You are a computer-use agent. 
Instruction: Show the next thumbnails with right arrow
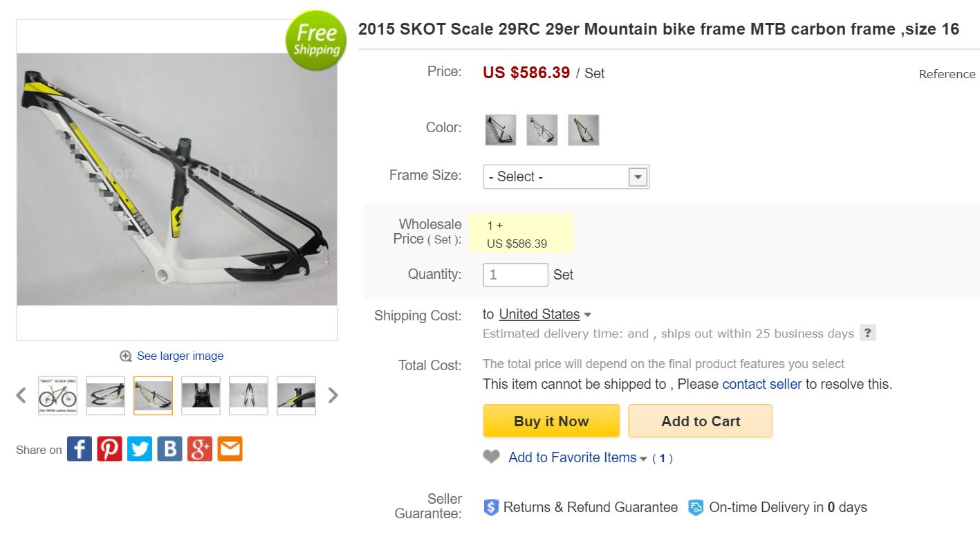pyautogui.click(x=333, y=395)
